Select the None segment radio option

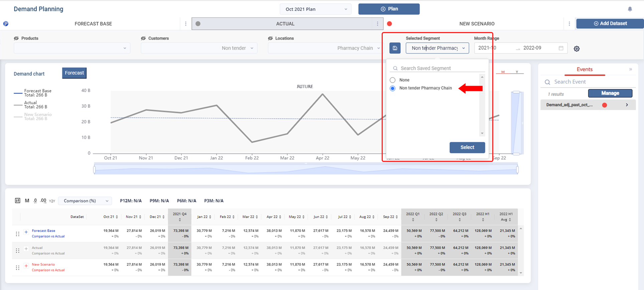click(392, 80)
